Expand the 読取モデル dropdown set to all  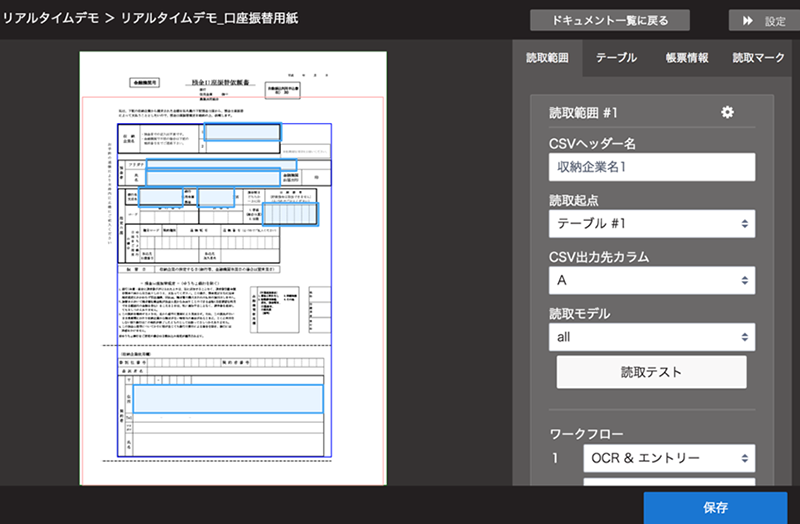tap(652, 338)
